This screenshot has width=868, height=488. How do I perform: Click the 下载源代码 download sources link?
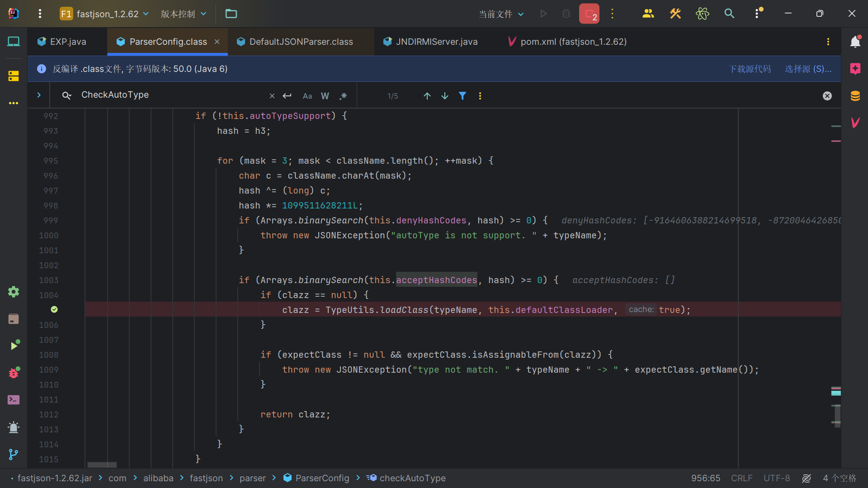pos(750,69)
